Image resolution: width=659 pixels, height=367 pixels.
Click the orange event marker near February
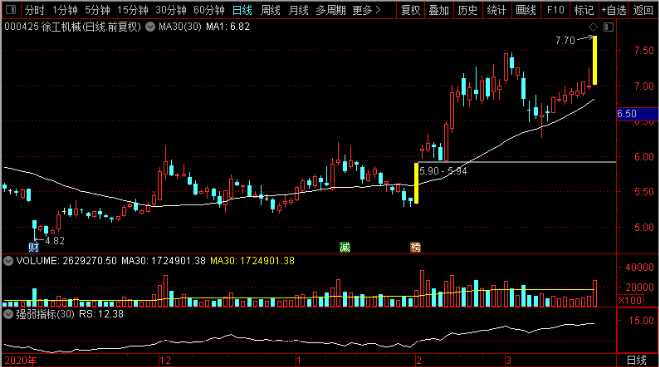point(415,247)
